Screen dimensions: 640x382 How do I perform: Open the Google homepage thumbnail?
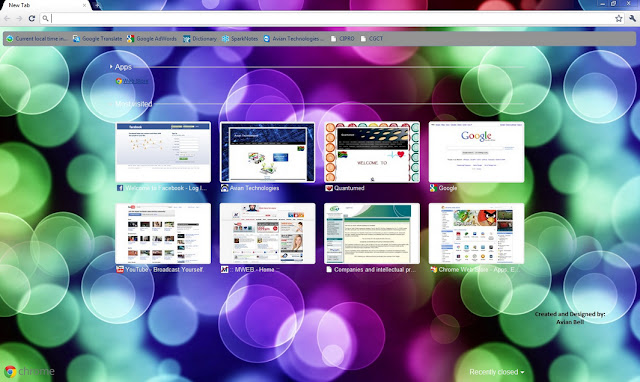(x=476, y=152)
